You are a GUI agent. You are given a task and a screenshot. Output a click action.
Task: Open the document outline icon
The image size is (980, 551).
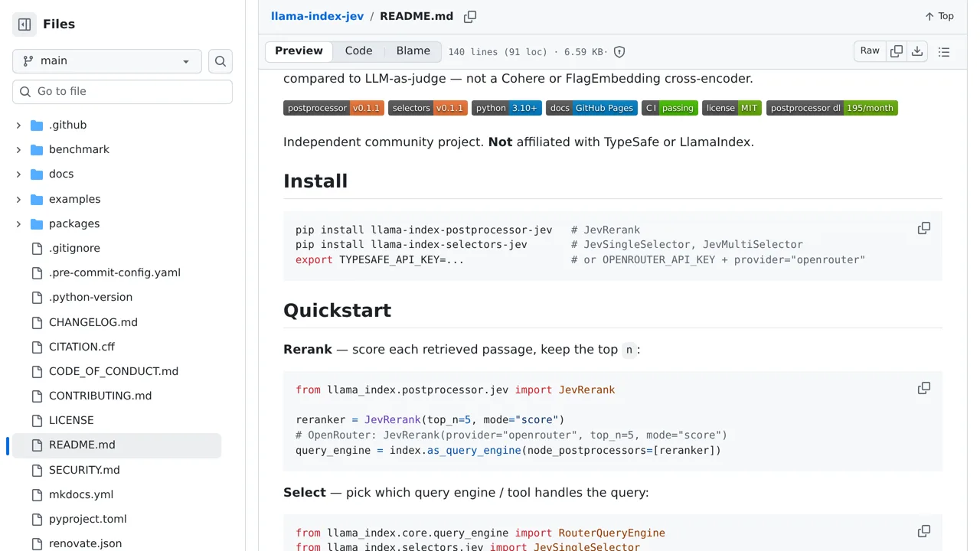tap(944, 52)
